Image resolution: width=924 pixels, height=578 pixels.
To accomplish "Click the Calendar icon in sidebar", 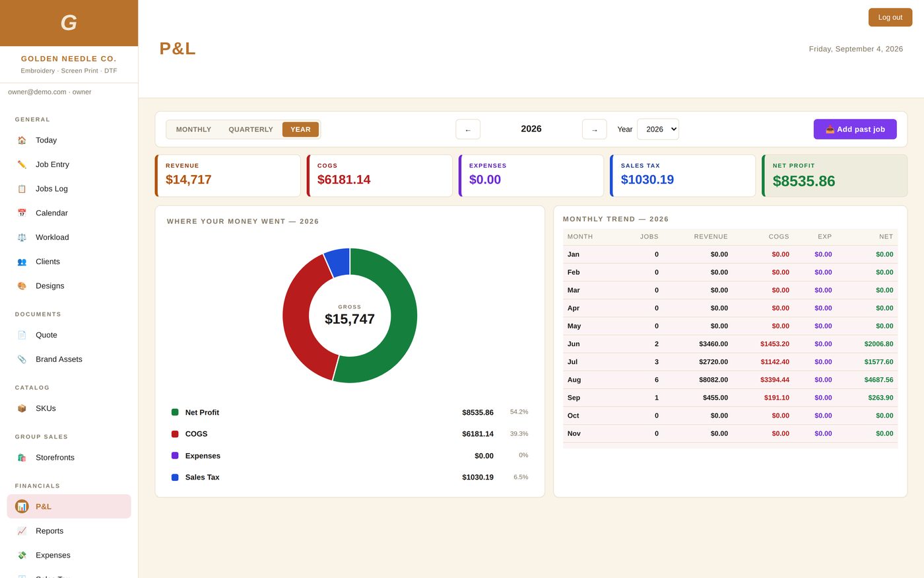I will 22,213.
